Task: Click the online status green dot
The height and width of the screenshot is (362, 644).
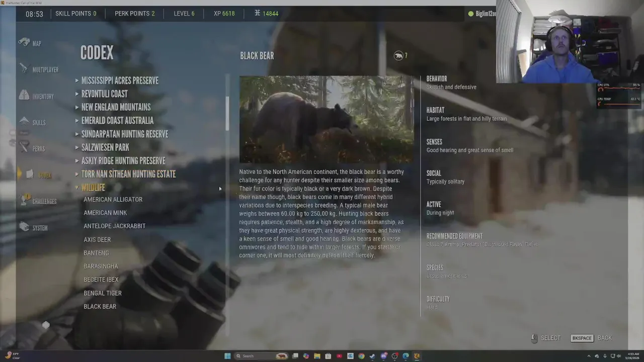Action: pyautogui.click(x=471, y=14)
